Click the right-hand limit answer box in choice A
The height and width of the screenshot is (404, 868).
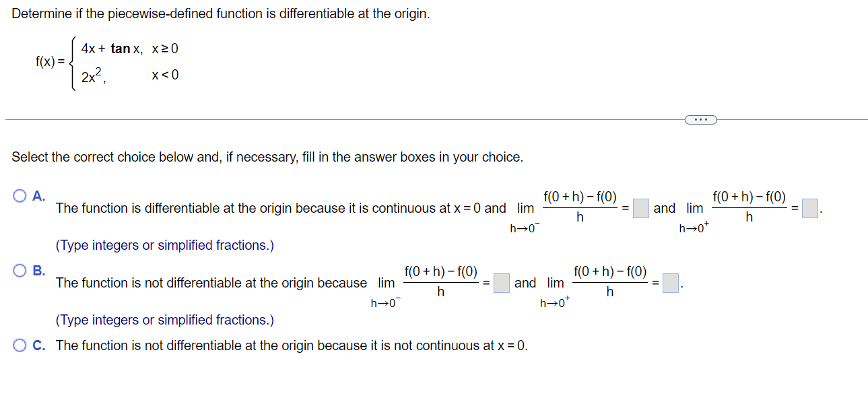[x=811, y=209]
